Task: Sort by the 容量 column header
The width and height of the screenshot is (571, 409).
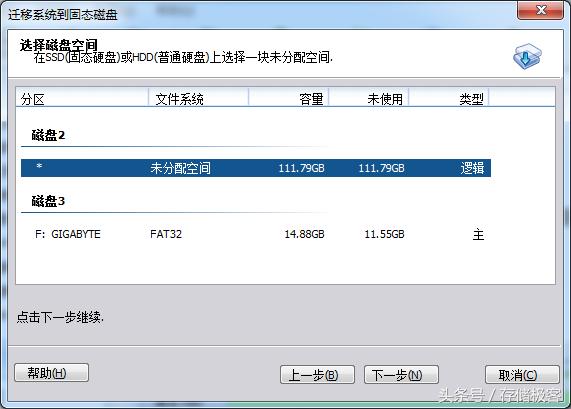Action: (289, 98)
